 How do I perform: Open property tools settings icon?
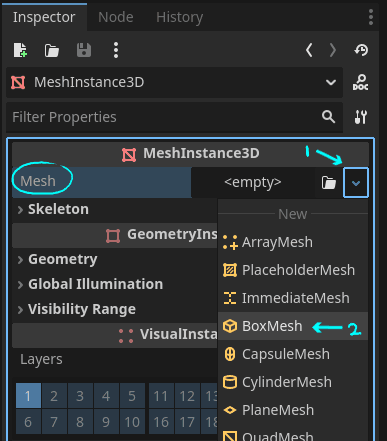[361, 117]
